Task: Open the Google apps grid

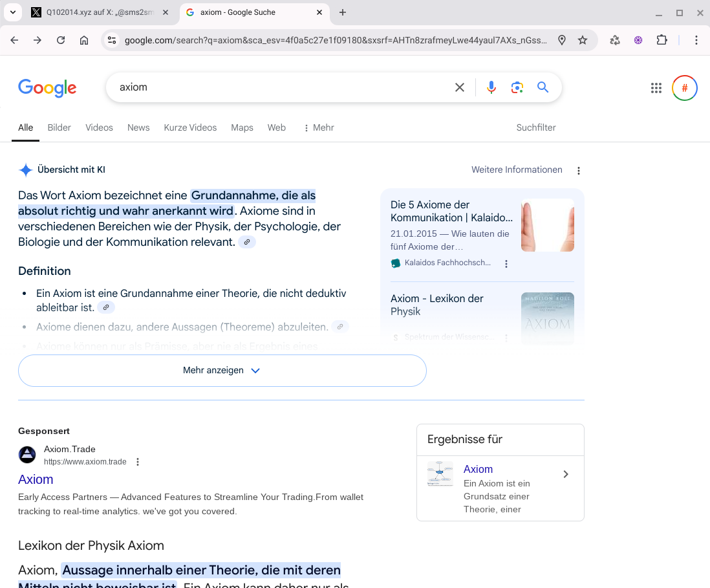Action: 656,88
